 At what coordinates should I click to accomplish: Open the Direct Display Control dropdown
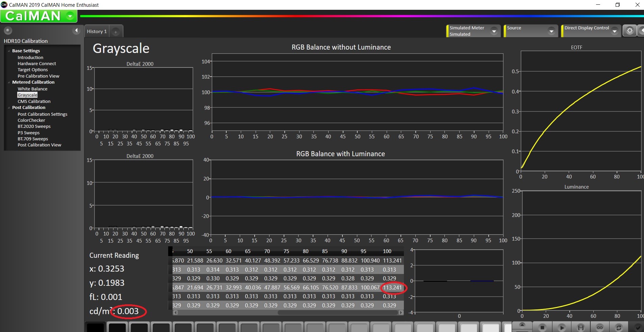click(615, 31)
